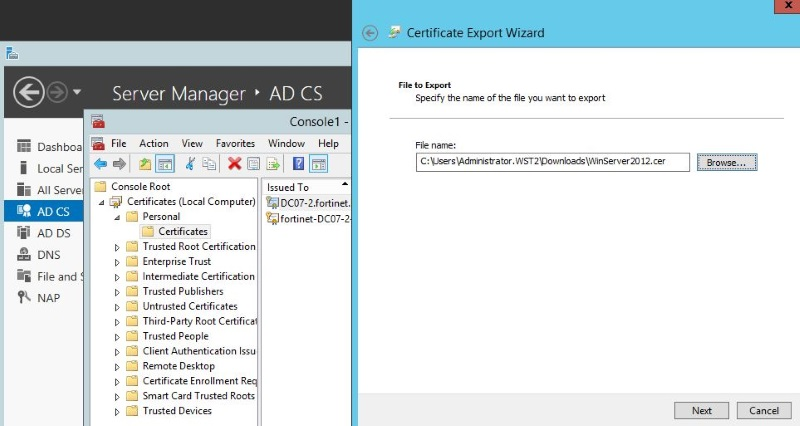Click the Console1 red toolbox title icon

tap(98, 121)
